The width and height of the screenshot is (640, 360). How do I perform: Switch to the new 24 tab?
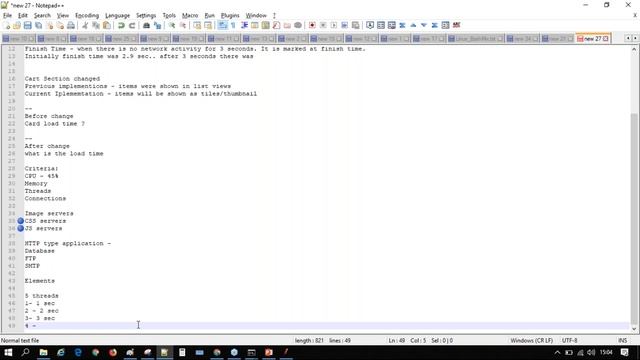(x=522, y=39)
